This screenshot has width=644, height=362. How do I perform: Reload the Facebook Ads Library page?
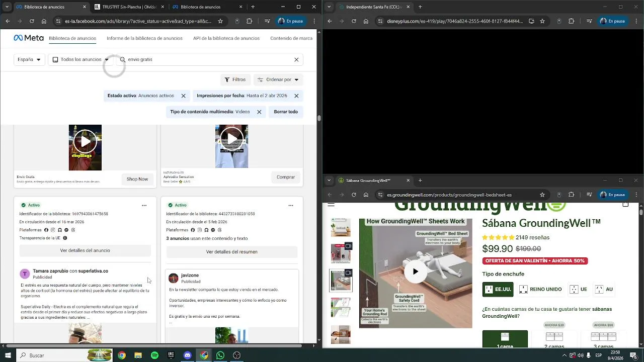[32, 21]
